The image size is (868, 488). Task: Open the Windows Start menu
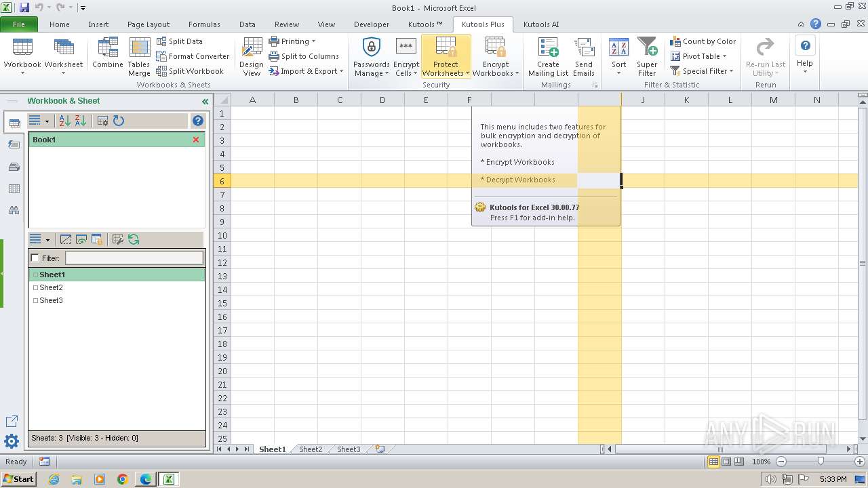point(19,479)
